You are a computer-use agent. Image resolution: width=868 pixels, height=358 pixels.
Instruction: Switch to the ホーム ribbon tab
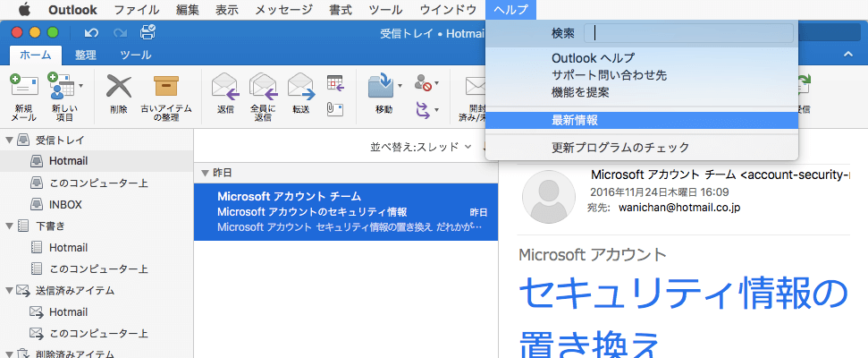tap(36, 55)
